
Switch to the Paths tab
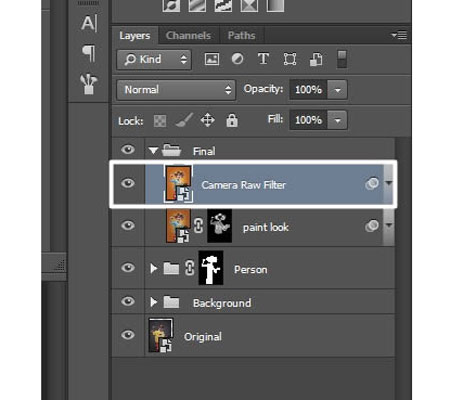(x=241, y=35)
